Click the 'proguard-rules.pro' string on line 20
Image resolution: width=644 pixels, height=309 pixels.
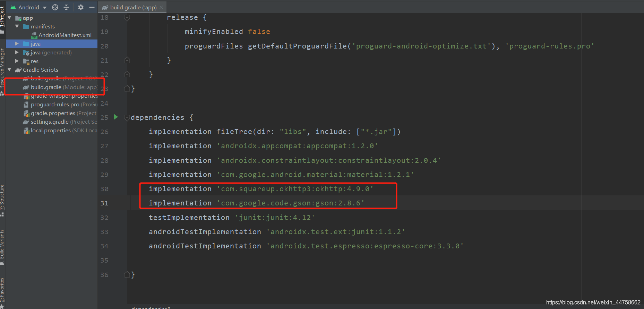pos(550,46)
